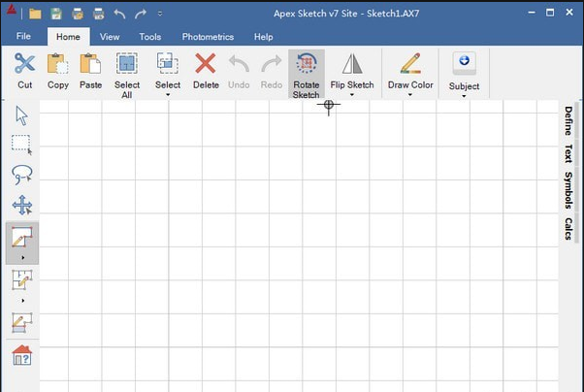Click the Paste clipboard icon
This screenshot has height=392, width=584.
coord(90,63)
